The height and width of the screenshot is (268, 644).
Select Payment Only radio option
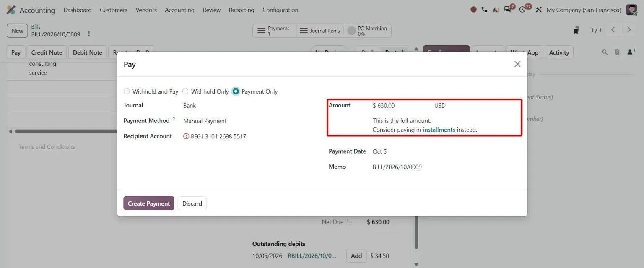point(236,91)
